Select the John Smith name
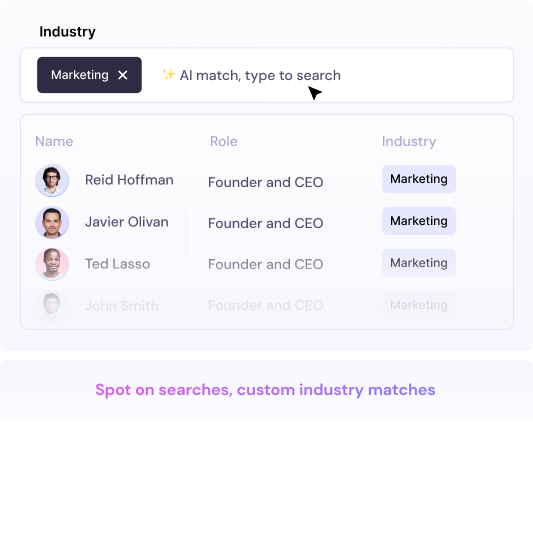The height and width of the screenshot is (538, 533). tap(122, 306)
